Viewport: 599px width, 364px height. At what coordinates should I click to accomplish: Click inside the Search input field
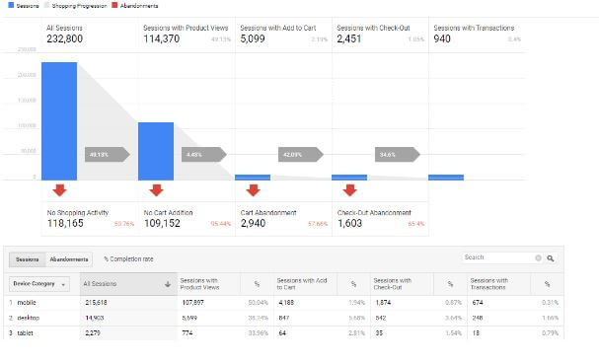click(497, 257)
